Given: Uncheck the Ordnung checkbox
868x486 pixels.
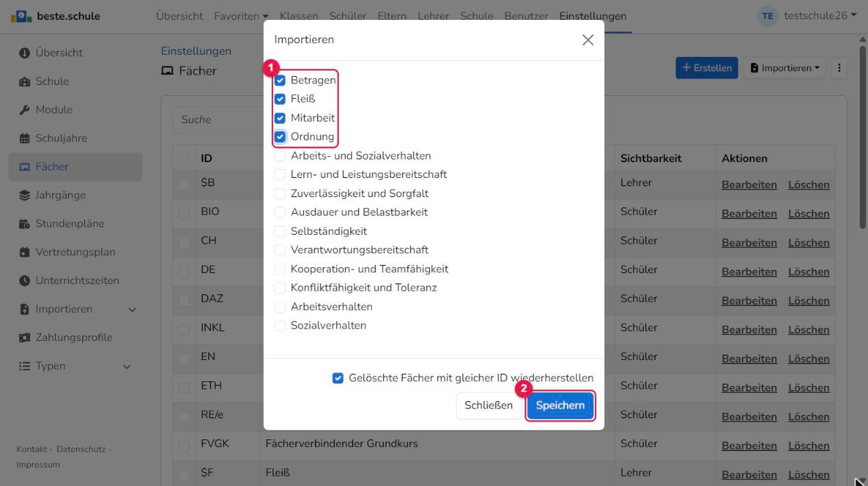Looking at the screenshot, I should coord(279,136).
